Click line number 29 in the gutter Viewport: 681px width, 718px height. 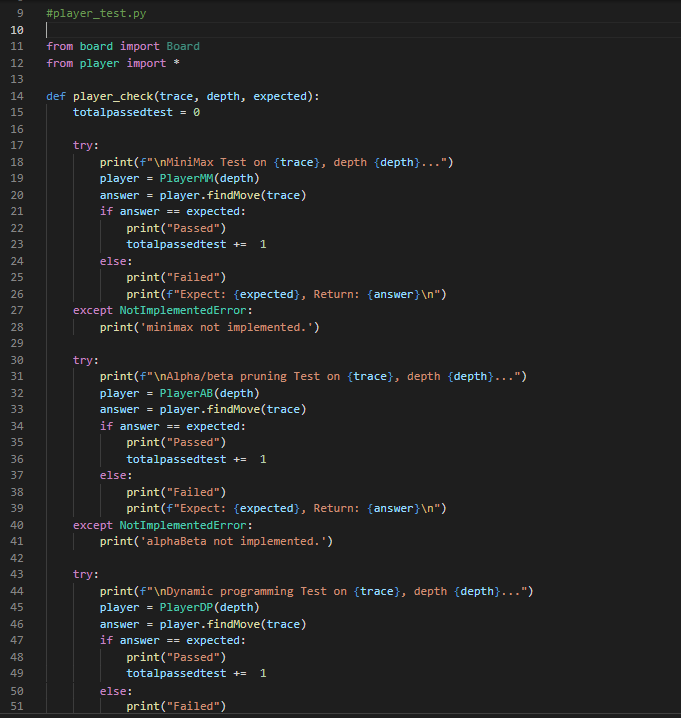click(x=17, y=343)
